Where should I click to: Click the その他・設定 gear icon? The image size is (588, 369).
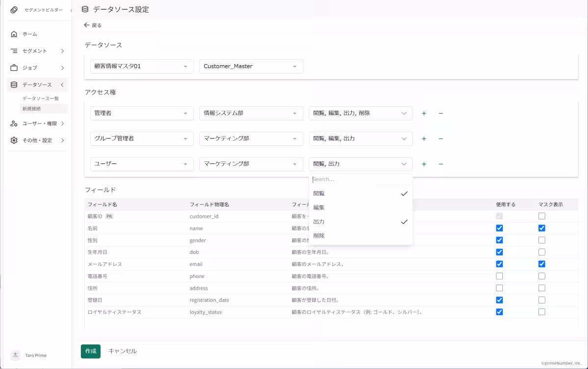pyautogui.click(x=15, y=140)
